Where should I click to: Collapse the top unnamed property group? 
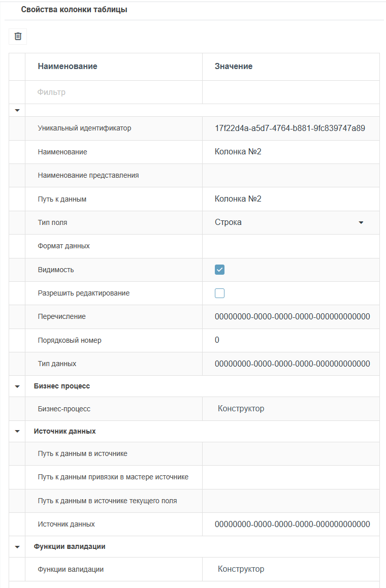tap(17, 110)
